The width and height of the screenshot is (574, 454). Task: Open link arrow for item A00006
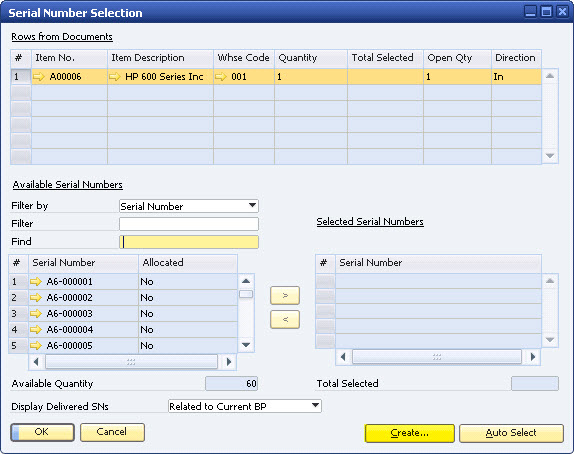click(38, 77)
